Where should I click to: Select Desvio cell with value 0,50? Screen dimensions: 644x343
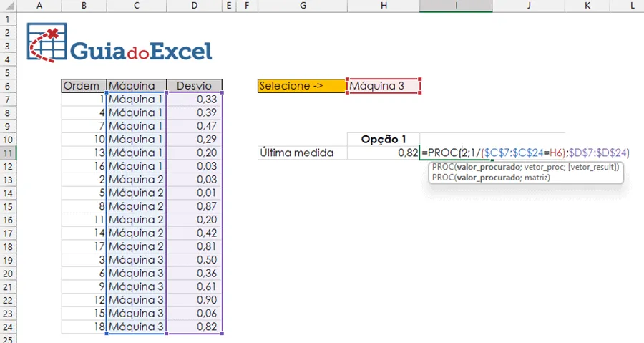[x=194, y=260]
